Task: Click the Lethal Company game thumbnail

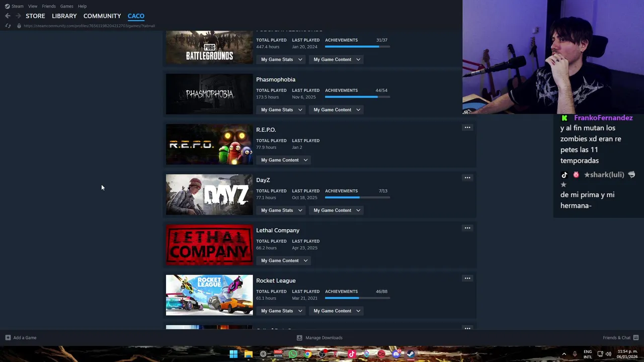Action: (x=209, y=245)
